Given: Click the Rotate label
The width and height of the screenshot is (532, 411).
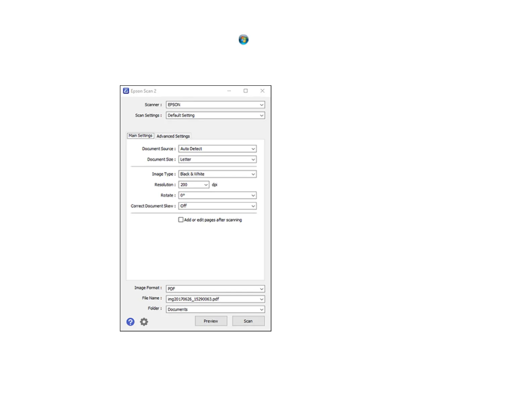Looking at the screenshot, I should [168, 195].
